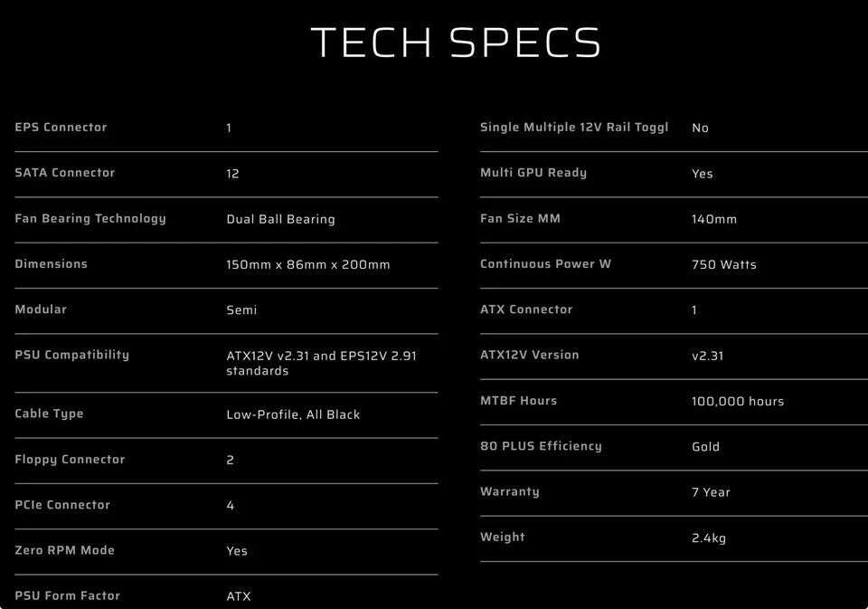Click the PCIe Connector label
Screen dimensions: 868x609
tap(62, 505)
